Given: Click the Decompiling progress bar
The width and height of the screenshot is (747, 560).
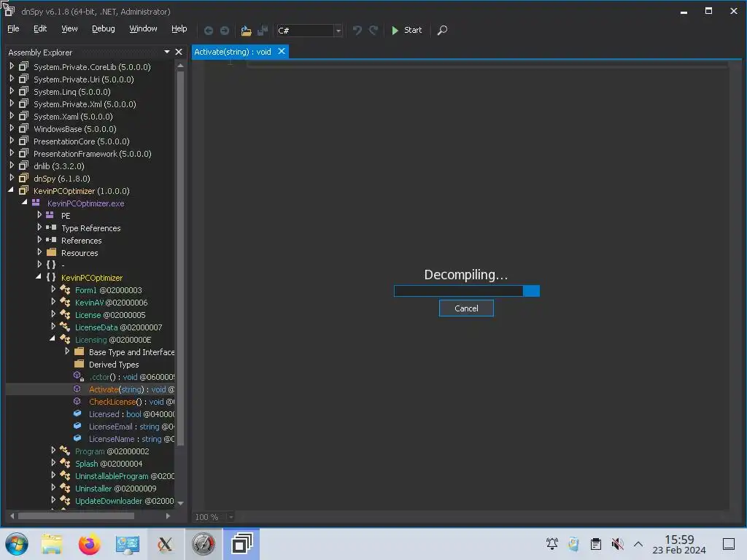Looking at the screenshot, I should click(466, 290).
